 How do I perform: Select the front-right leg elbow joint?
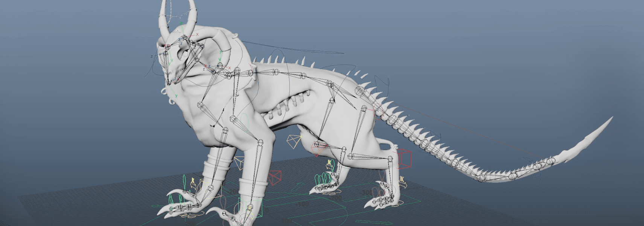click(x=259, y=142)
